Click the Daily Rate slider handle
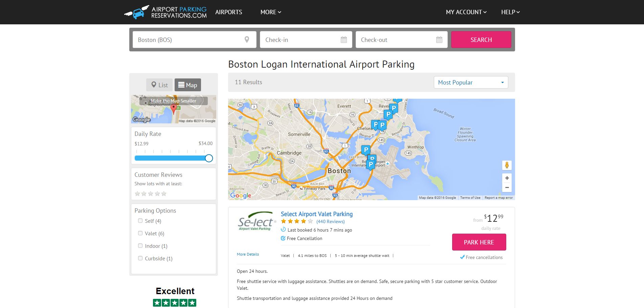 tap(209, 158)
